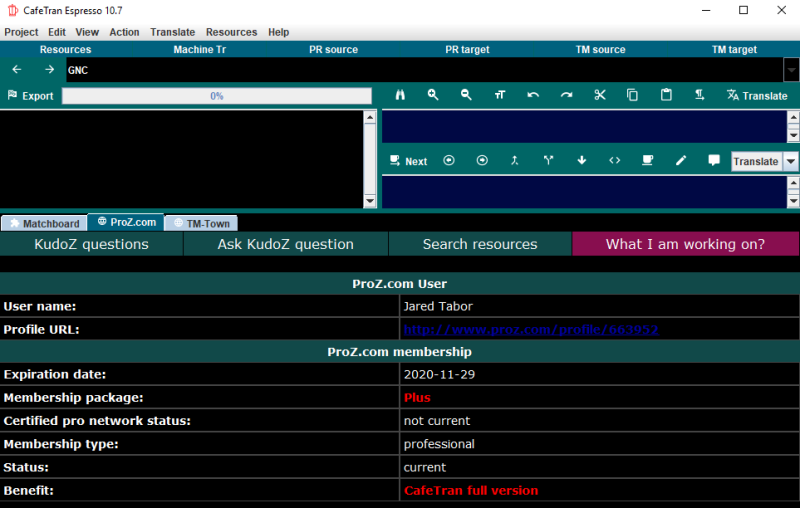Click the undo arrow icon
This screenshot has height=508, width=800.
tap(533, 95)
